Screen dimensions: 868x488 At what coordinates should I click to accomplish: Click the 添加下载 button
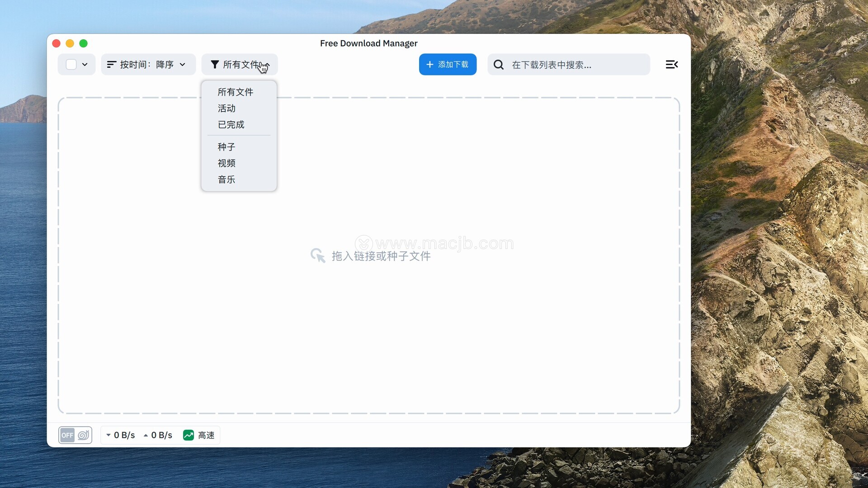coord(448,65)
